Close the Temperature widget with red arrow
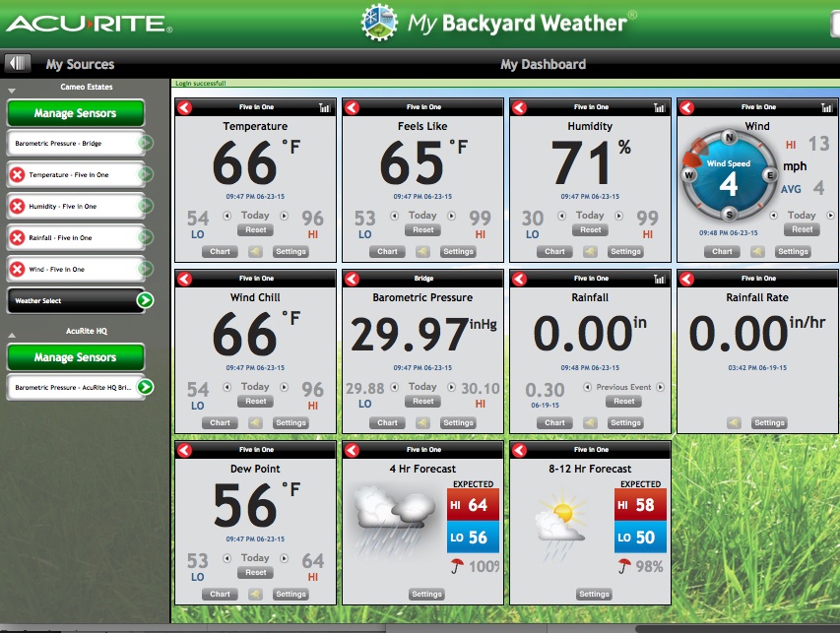 185,107
